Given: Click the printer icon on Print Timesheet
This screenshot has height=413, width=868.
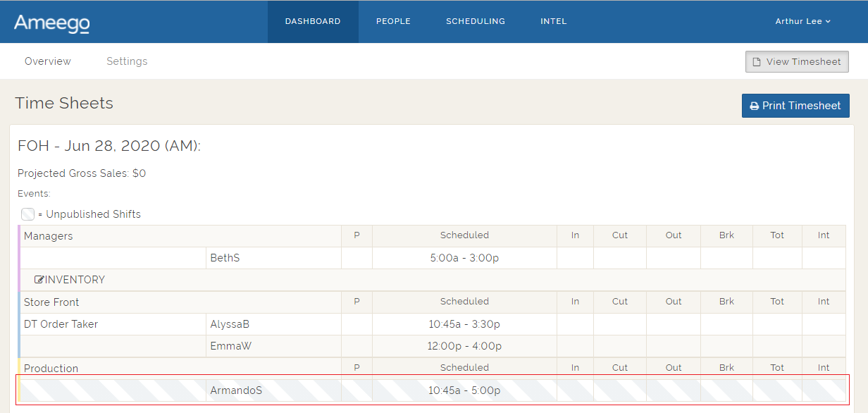Looking at the screenshot, I should [755, 105].
